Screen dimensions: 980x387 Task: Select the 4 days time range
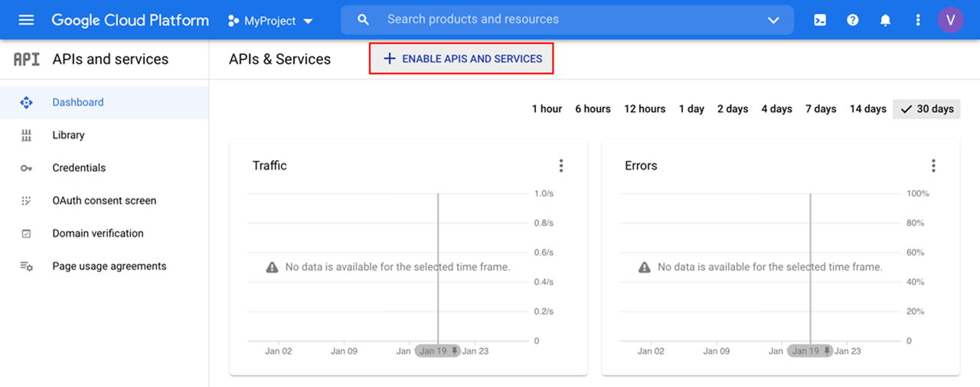coord(776,109)
